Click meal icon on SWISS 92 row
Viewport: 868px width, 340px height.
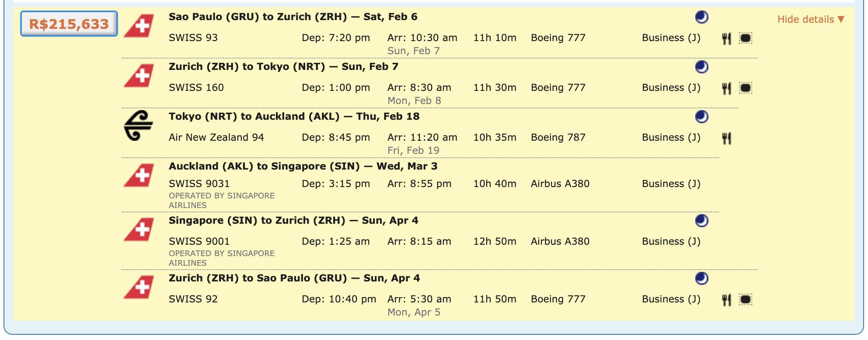726,300
